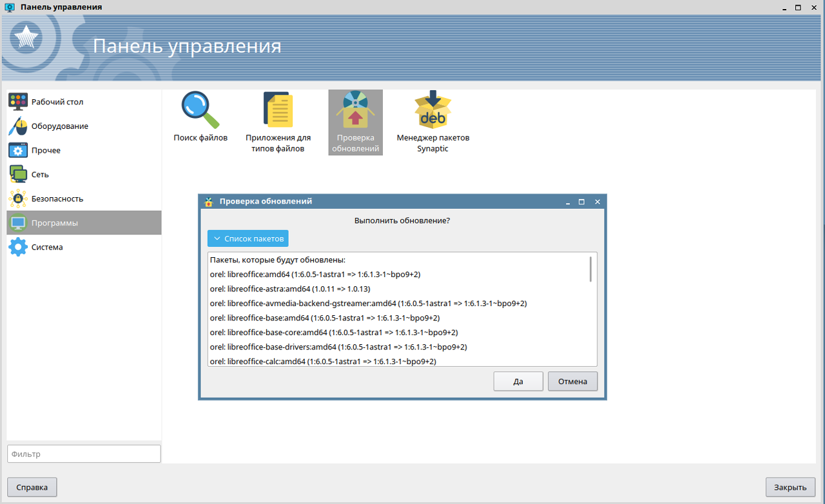Open help with the Справка button
Screen dimensions: 825x504
[x=32, y=487]
